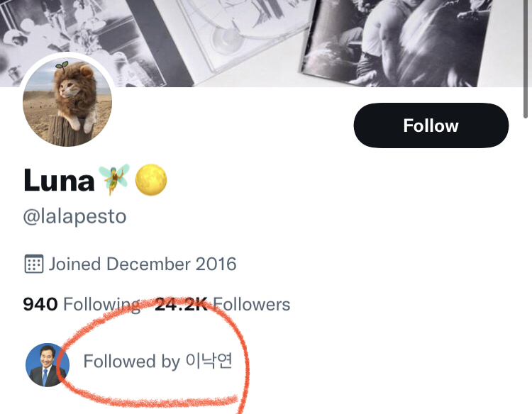Open the 940 Following list
This screenshot has height=414, width=532.
click(82, 304)
